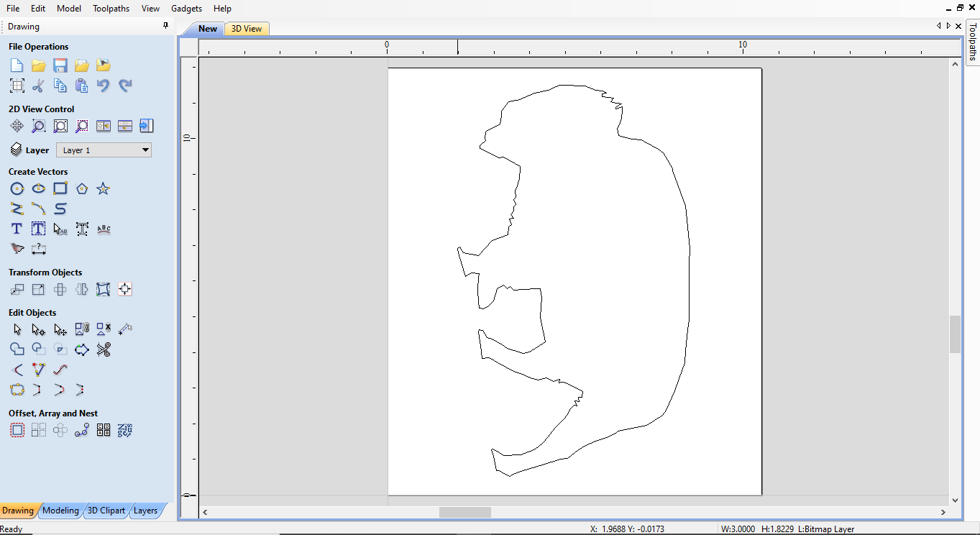Screen dimensions: 980x535
Task: Click the L:Bitmap Layer status text
Action: coord(826,529)
